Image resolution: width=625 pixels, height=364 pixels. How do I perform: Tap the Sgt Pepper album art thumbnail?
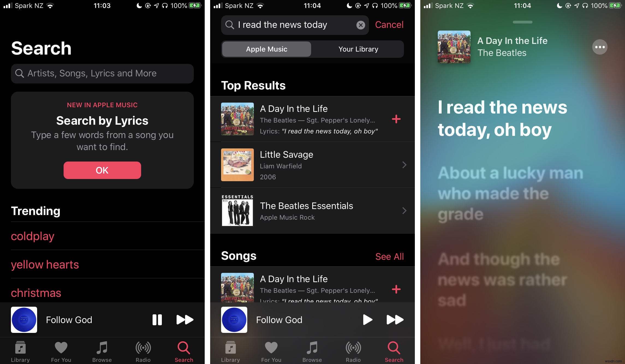237,119
